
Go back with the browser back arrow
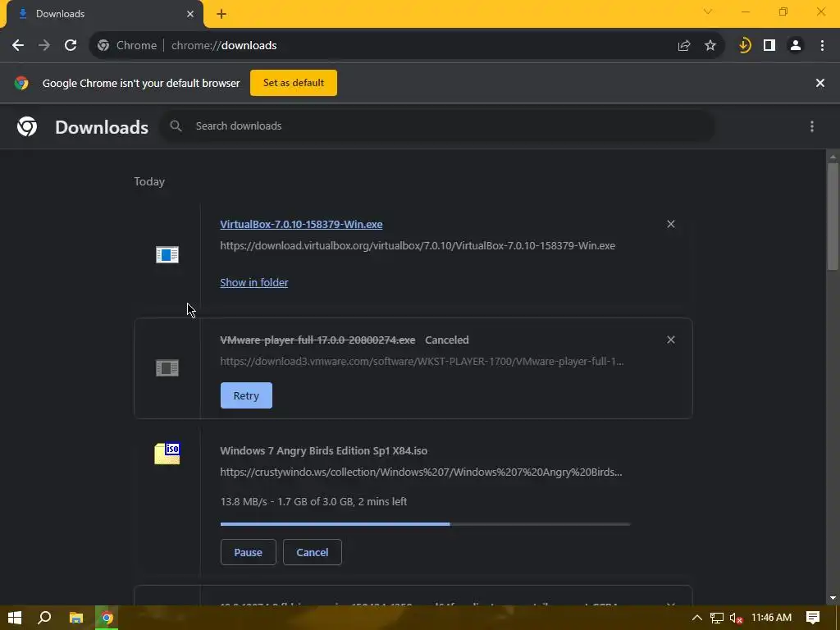click(18, 46)
